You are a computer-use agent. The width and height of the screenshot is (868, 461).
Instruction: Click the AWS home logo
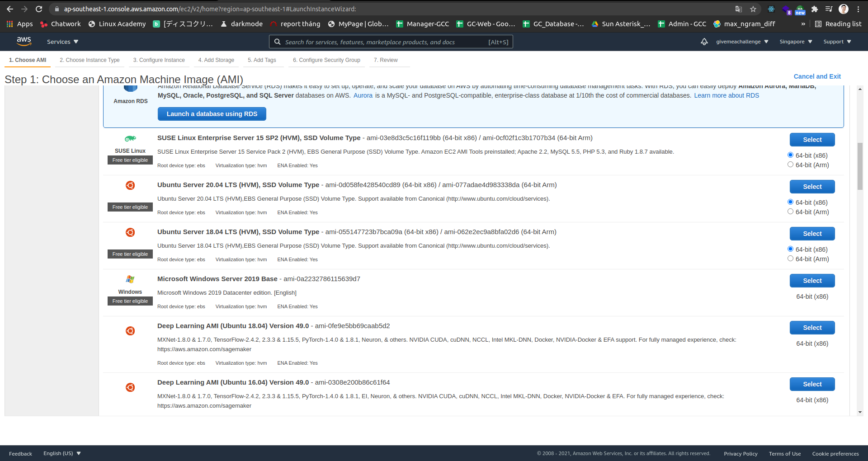click(24, 41)
